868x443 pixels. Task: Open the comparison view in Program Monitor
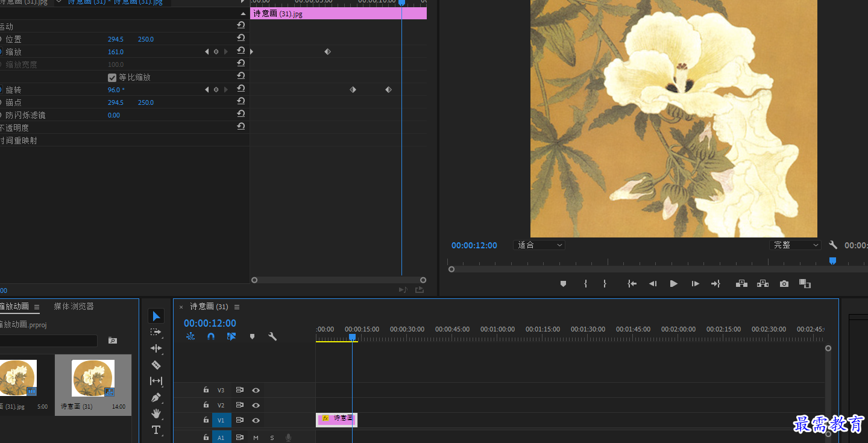(805, 283)
